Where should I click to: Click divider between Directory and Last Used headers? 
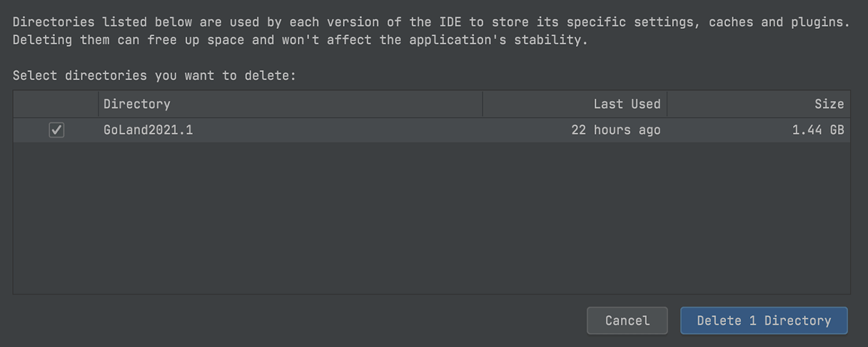click(x=483, y=104)
